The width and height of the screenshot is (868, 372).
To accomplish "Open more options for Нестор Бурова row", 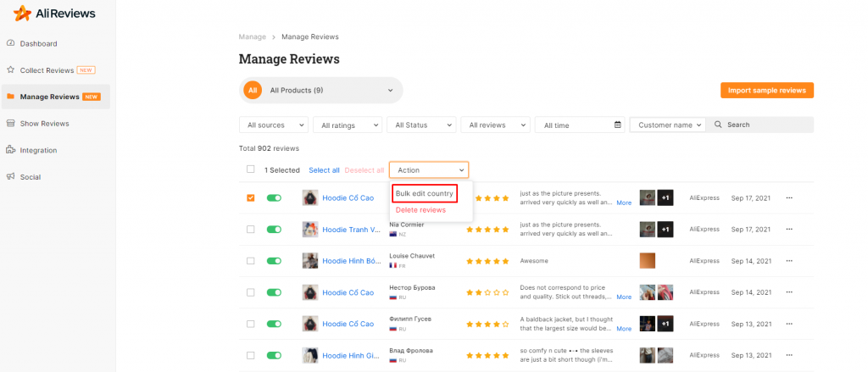I will click(789, 292).
